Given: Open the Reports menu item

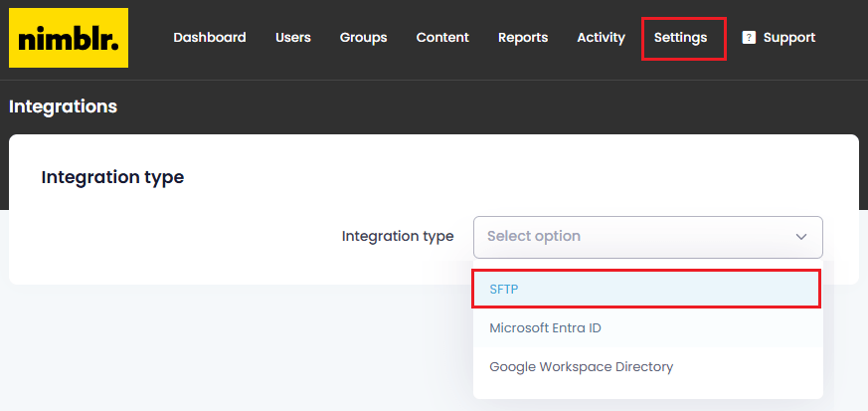Looking at the screenshot, I should coord(523,38).
